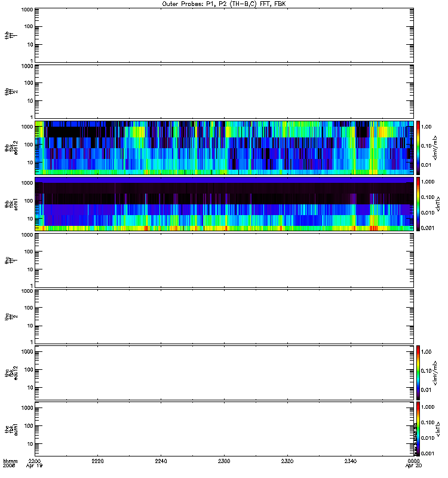Click the '0.001' tick on thc scm1 color bar
448x478 pixels.
tap(428, 454)
